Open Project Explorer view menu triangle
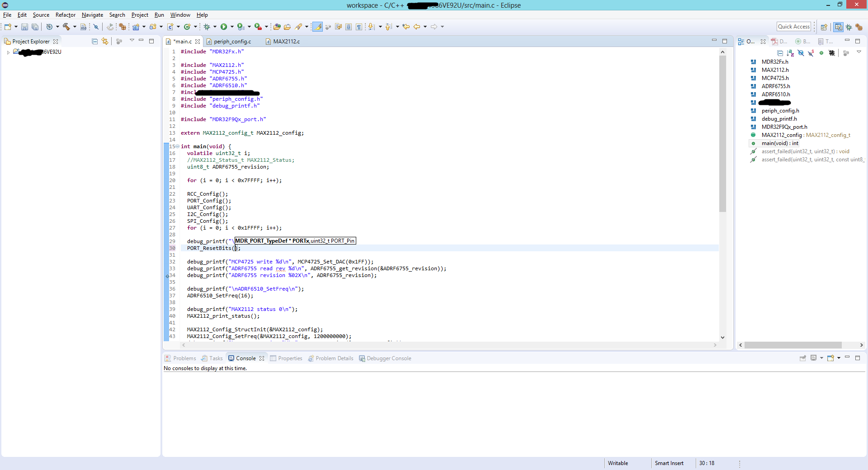Viewport: 868px width, 470px height. pos(132,41)
